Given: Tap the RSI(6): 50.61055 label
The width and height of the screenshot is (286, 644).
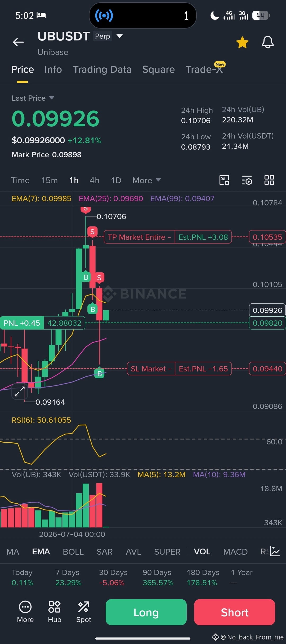Looking at the screenshot, I should coord(41,420).
